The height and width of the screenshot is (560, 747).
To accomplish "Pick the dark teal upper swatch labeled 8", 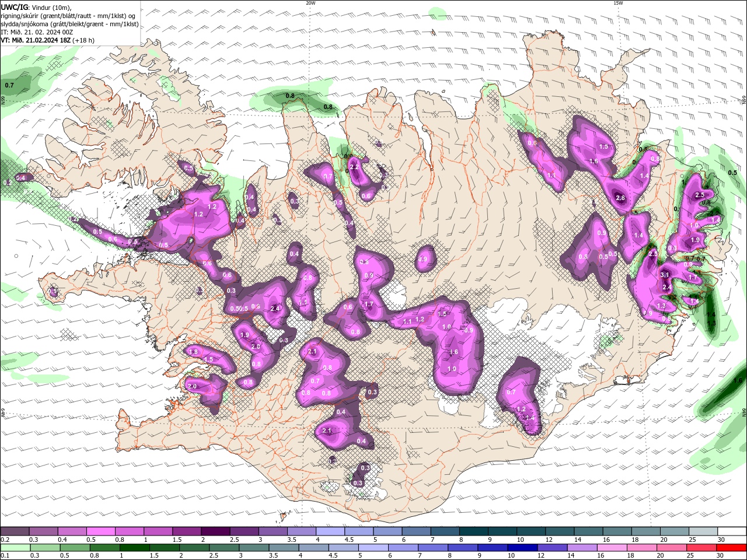I will [x=473, y=531].
